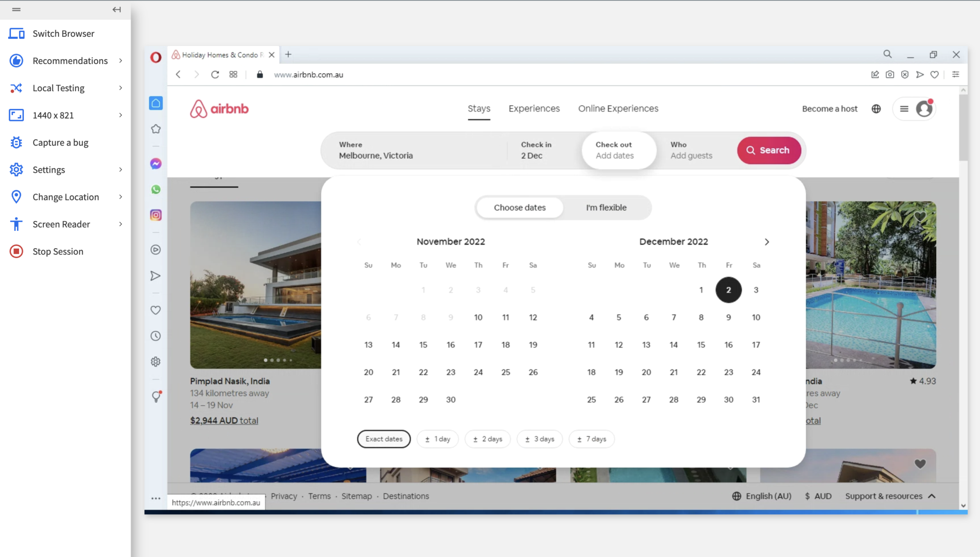Click the browser address bar URL
This screenshot has height=557, width=980.
point(308,74)
